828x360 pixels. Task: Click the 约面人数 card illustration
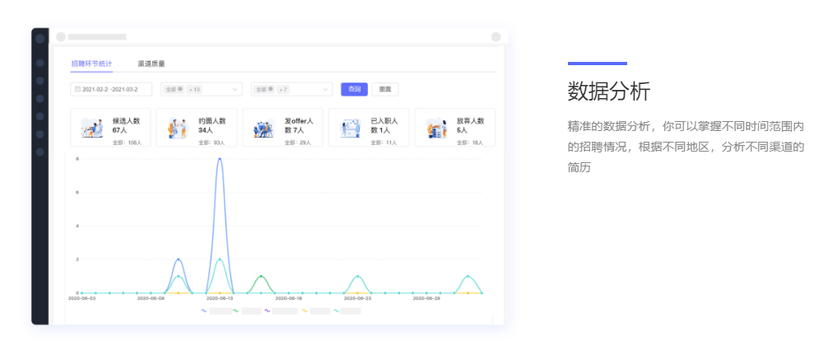pos(177,128)
